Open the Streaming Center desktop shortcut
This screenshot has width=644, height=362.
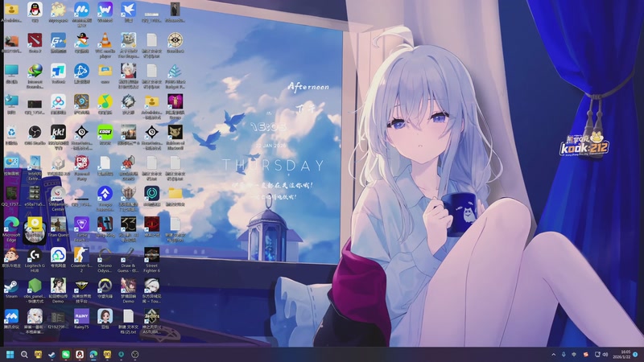[58, 194]
